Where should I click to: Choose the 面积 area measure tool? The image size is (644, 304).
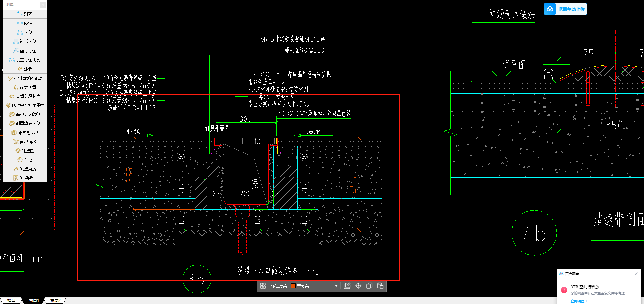(25, 32)
